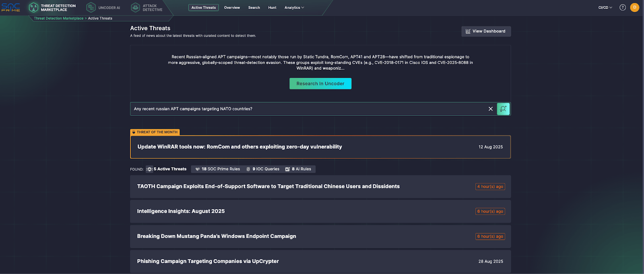Click the SOC Prime logo
The image size is (644, 274).
[x=10, y=7]
